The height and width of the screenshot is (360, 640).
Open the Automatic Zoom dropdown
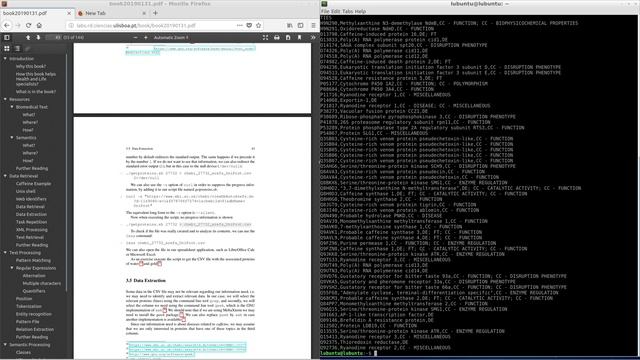[171, 38]
